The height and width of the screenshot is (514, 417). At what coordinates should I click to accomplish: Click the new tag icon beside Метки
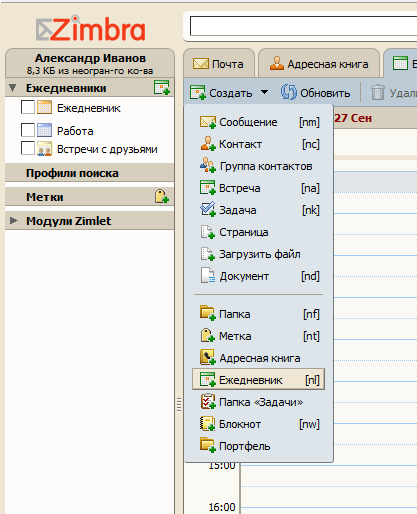coord(162,196)
